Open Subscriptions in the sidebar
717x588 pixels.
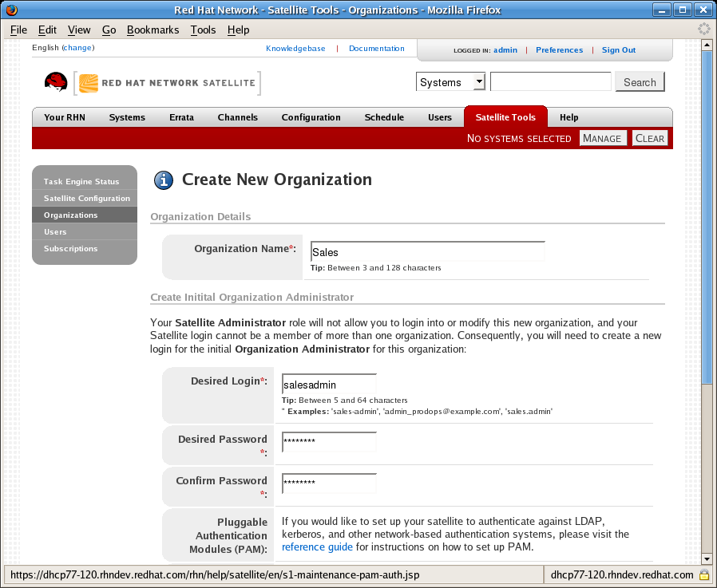85,249
